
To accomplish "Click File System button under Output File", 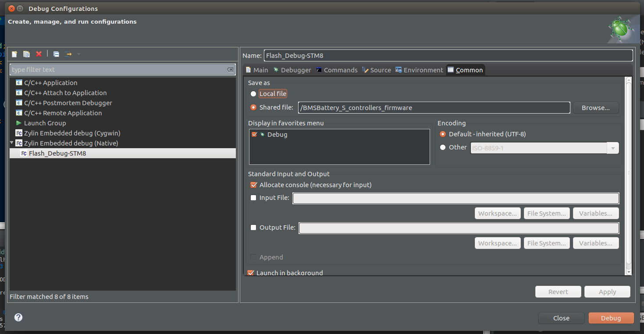I will (547, 243).
